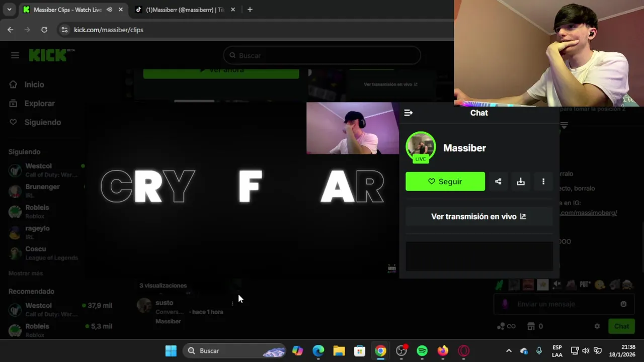
Task: Open Westcol with 37,9 mil viewers under Recomendado
Action: tap(60, 310)
